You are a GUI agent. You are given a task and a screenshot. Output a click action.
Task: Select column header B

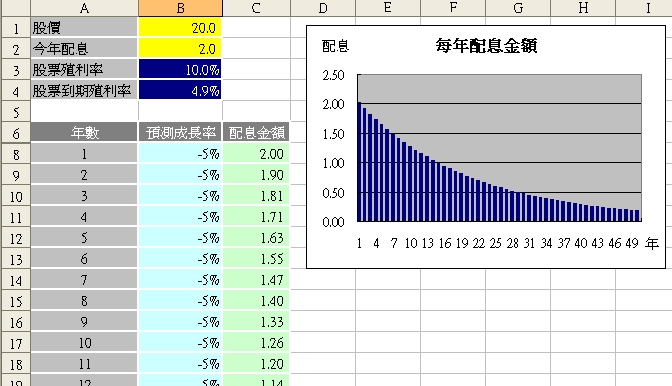pos(180,8)
